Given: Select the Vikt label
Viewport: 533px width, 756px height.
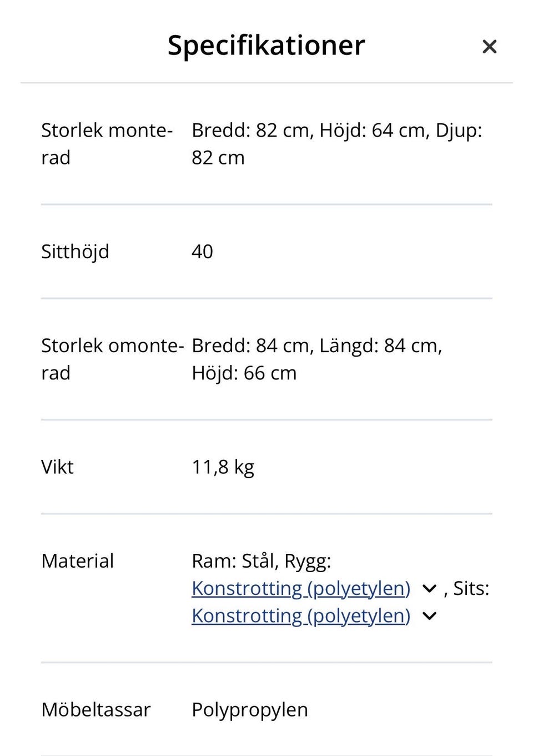Looking at the screenshot, I should (x=57, y=467).
